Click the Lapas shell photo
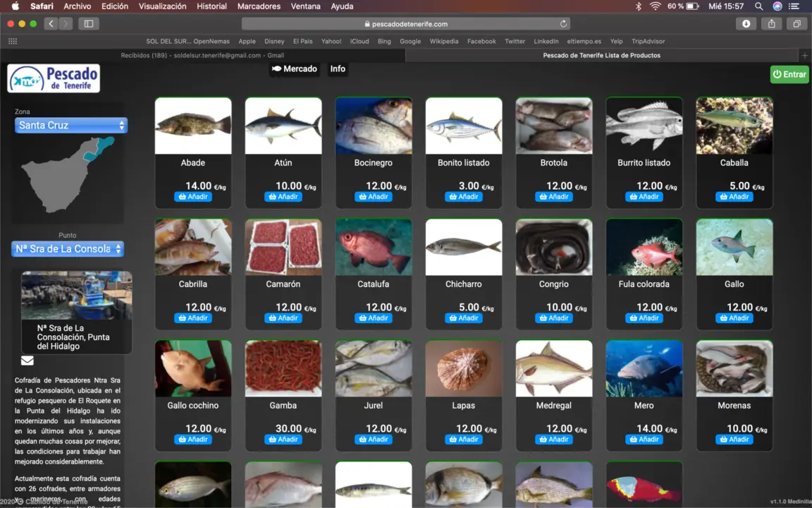Viewport: 812px width, 508px height. point(464,368)
